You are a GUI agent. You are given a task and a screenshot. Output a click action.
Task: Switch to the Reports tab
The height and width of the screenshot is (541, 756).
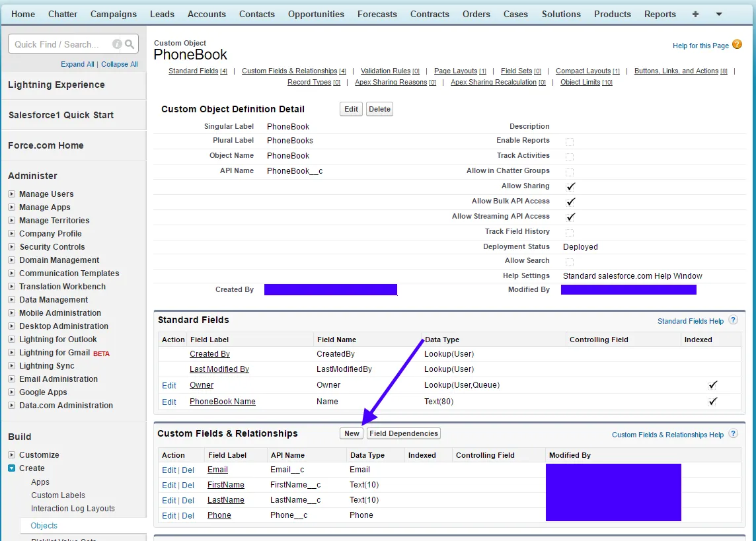tap(660, 14)
